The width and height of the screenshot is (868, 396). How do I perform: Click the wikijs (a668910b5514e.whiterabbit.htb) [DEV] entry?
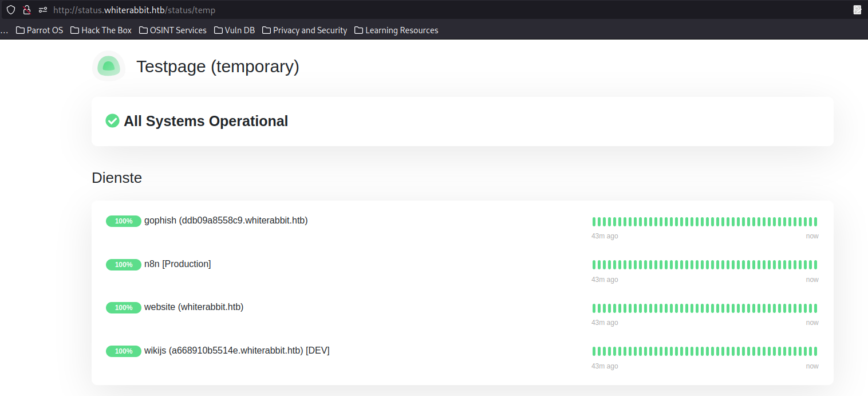coord(236,351)
